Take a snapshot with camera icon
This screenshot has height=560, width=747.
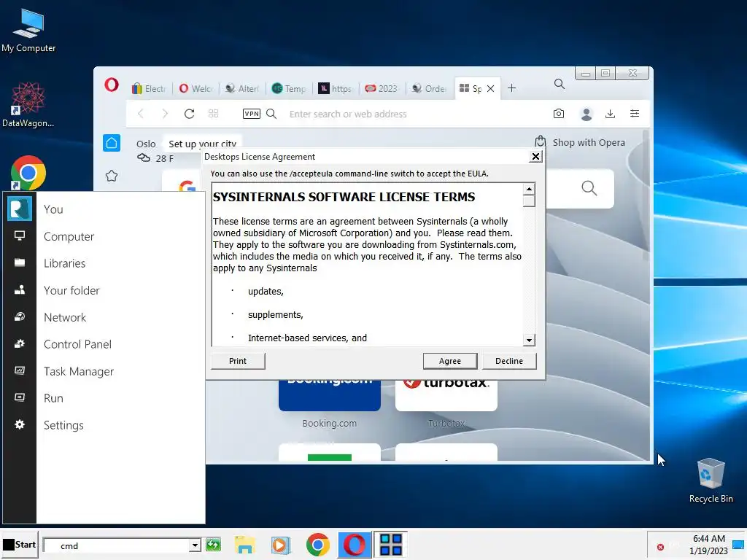point(559,114)
